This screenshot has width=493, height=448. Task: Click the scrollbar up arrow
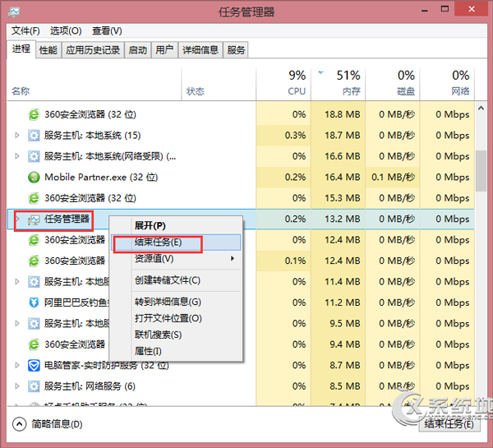pos(481,109)
